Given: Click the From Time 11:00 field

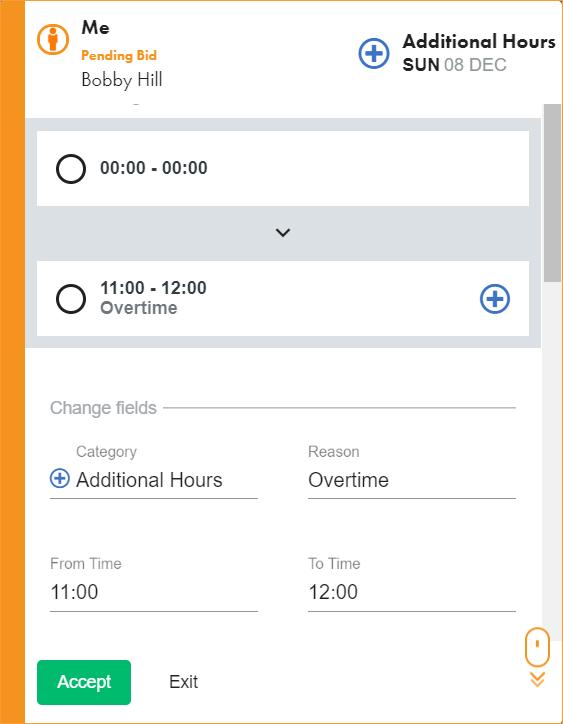Looking at the screenshot, I should coord(154,592).
